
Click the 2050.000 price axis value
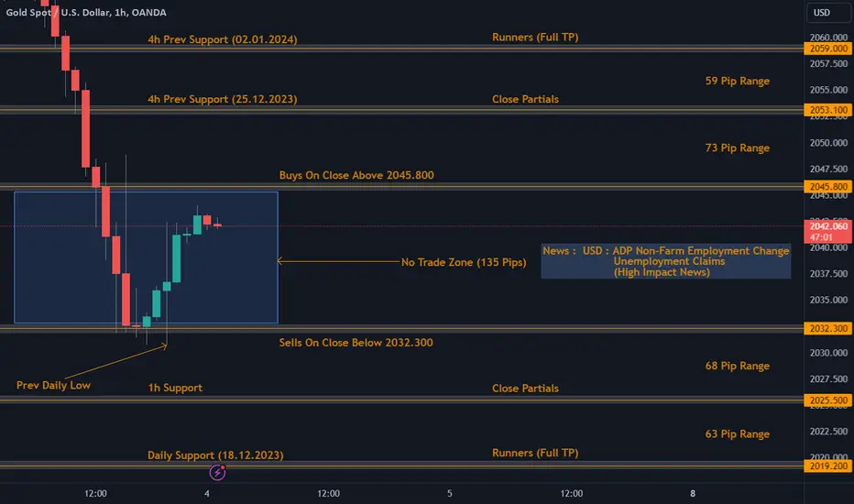tap(828, 143)
